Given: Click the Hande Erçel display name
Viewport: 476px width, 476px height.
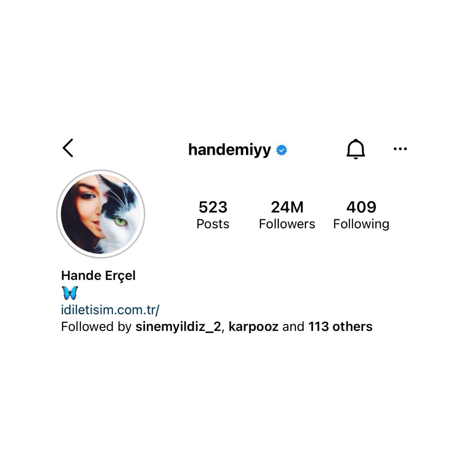Looking at the screenshot, I should (98, 276).
